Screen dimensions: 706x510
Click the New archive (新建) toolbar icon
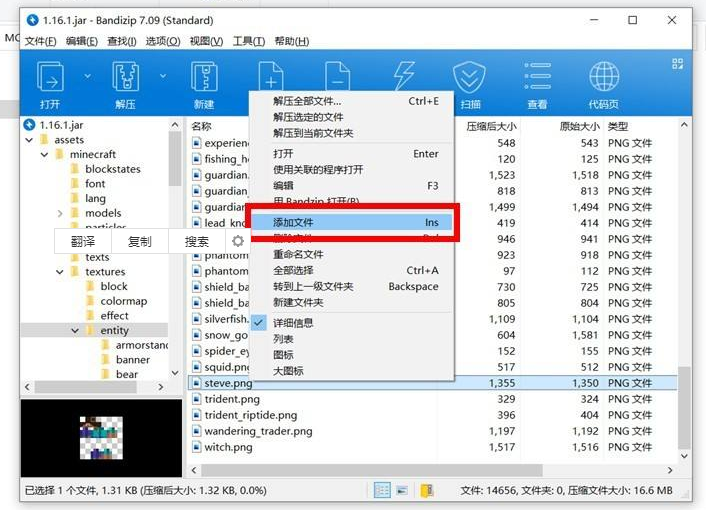point(204,77)
